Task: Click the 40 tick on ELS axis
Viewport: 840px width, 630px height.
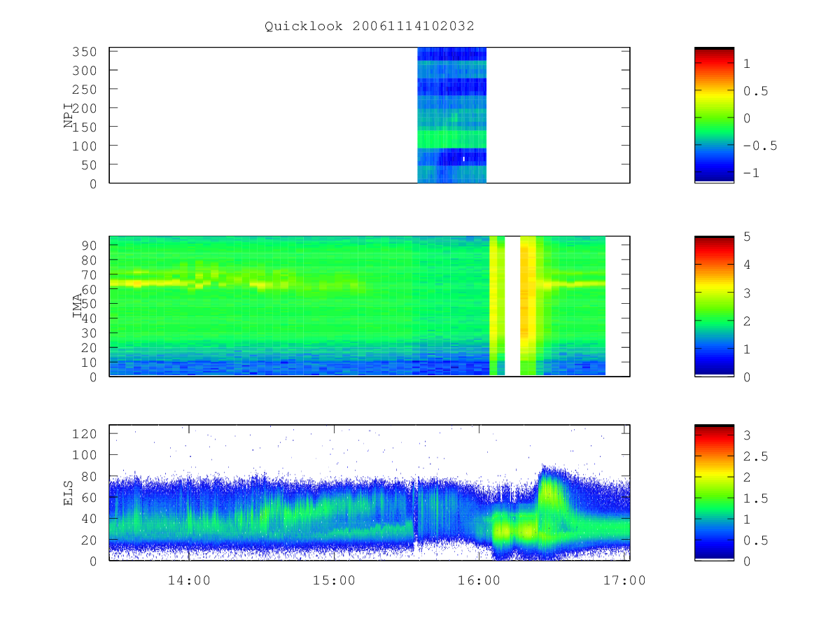Action: pos(91,519)
